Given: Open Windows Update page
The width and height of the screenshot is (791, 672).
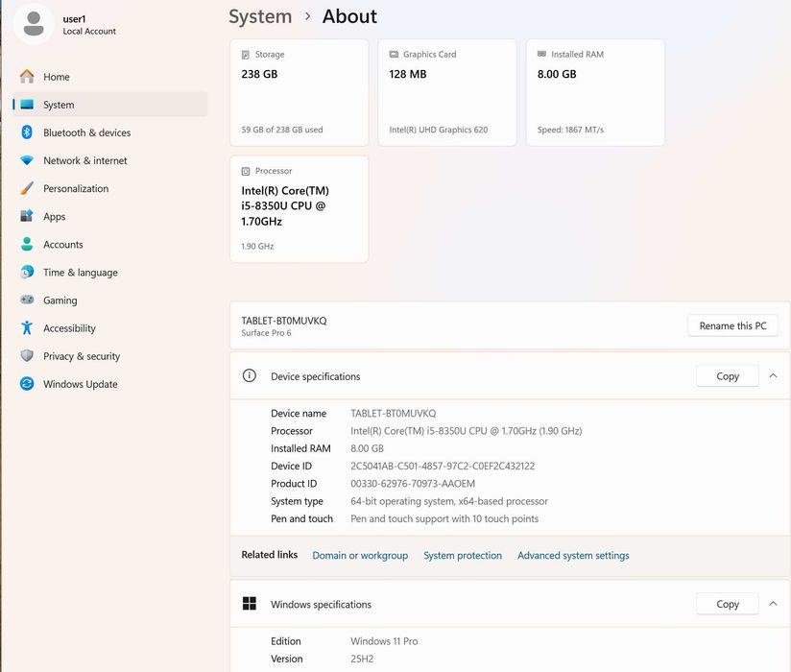Looking at the screenshot, I should 110,384.
